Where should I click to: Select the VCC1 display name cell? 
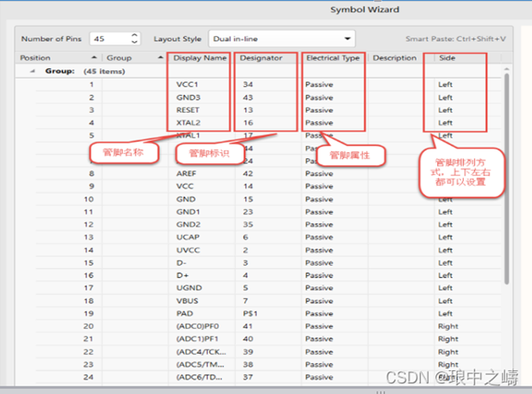click(188, 85)
